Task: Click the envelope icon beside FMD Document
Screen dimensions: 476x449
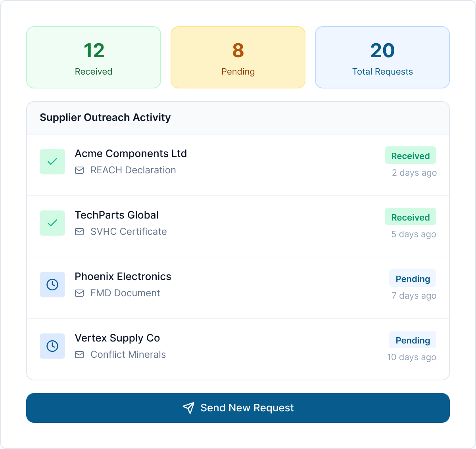Action: coord(79,293)
